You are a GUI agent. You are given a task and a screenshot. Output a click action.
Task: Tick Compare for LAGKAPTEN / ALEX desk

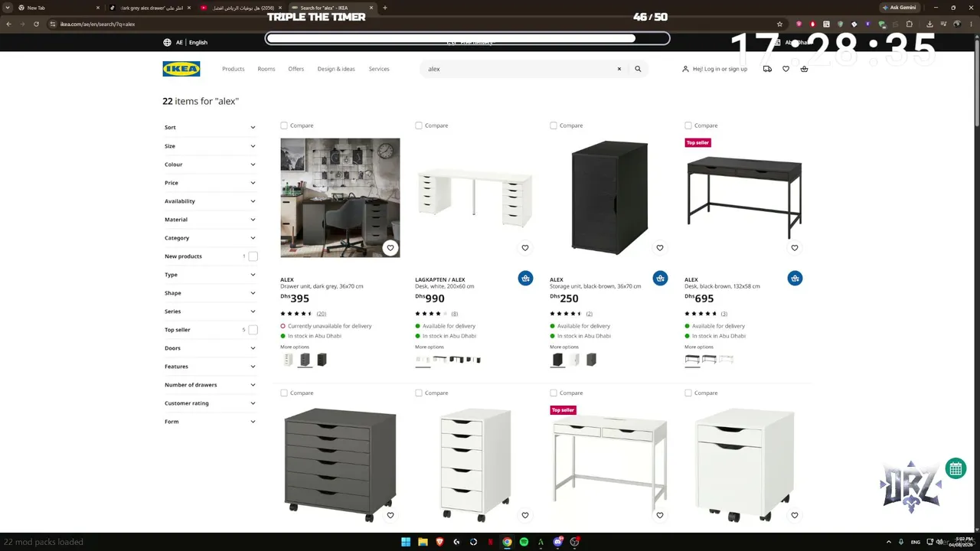419,126
